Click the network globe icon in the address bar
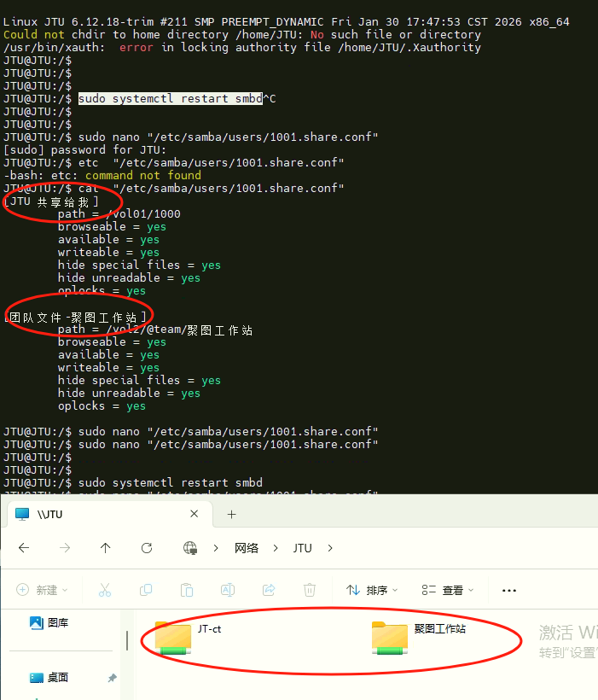 click(x=190, y=548)
